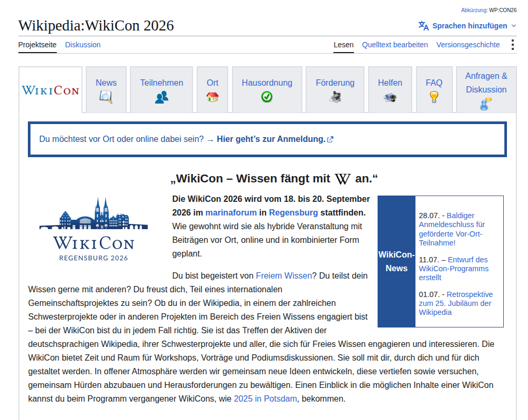
Task: Open the Ort tab label
Action: click(x=212, y=83)
